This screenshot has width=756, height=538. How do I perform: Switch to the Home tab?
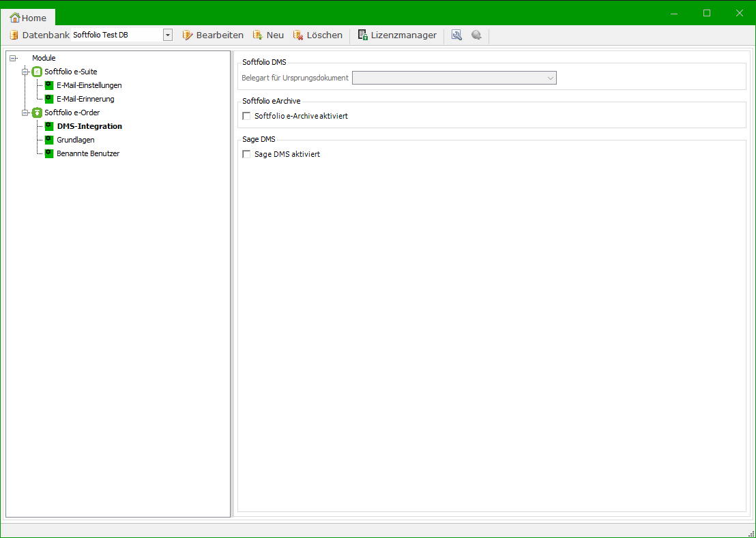point(29,18)
